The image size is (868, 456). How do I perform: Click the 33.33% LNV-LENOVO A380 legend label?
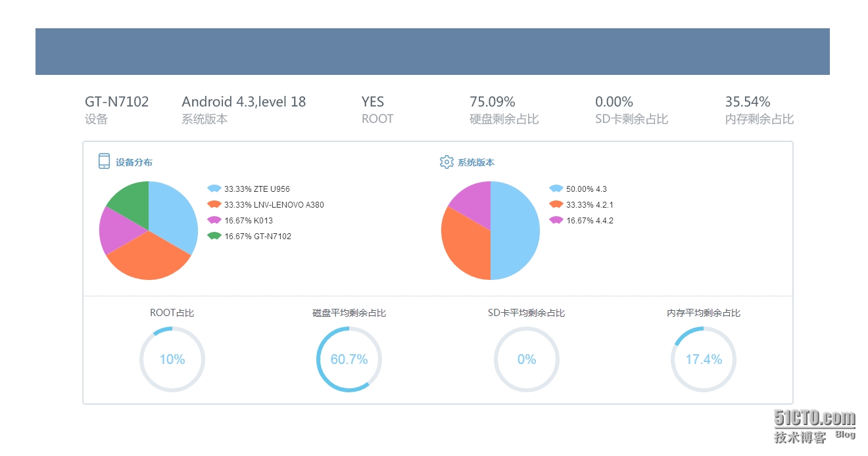tap(274, 204)
